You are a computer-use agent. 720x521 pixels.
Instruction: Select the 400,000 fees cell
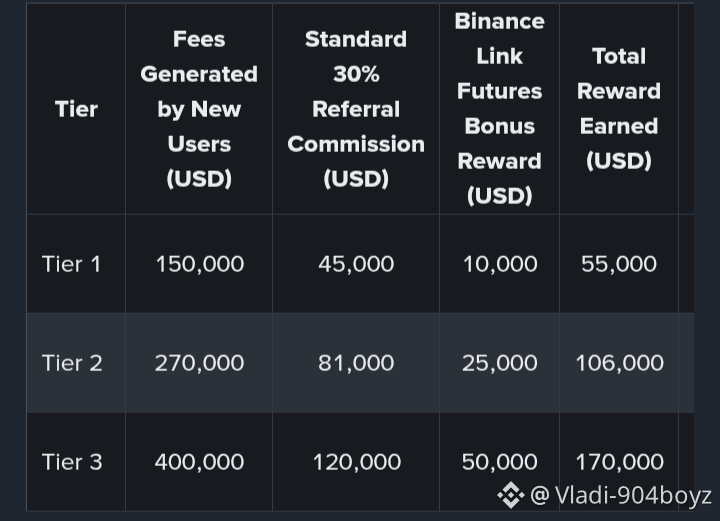tap(199, 462)
